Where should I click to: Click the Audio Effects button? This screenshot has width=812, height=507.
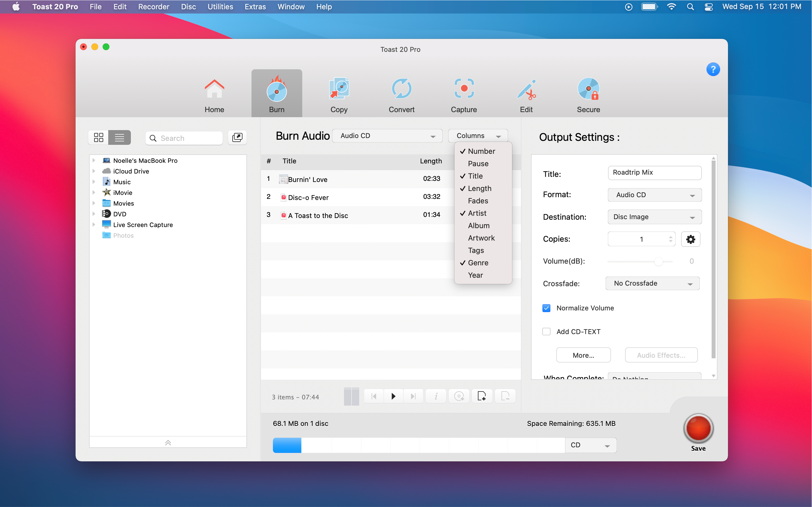661,355
